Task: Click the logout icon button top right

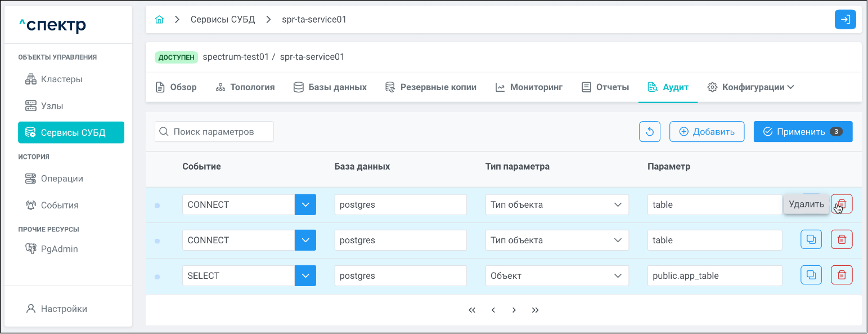Action: [x=845, y=20]
